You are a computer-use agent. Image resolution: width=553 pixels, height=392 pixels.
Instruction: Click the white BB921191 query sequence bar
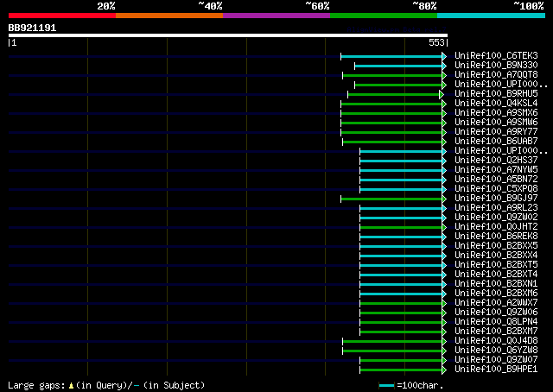coord(228,35)
